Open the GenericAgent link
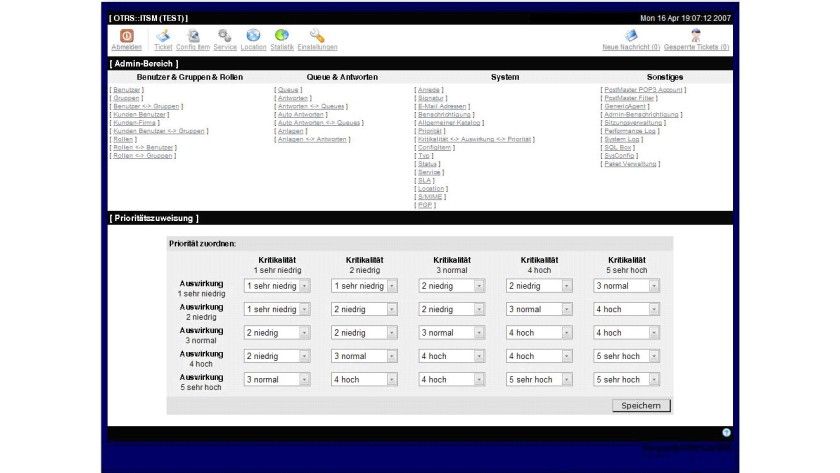The height and width of the screenshot is (473, 840). (625, 106)
